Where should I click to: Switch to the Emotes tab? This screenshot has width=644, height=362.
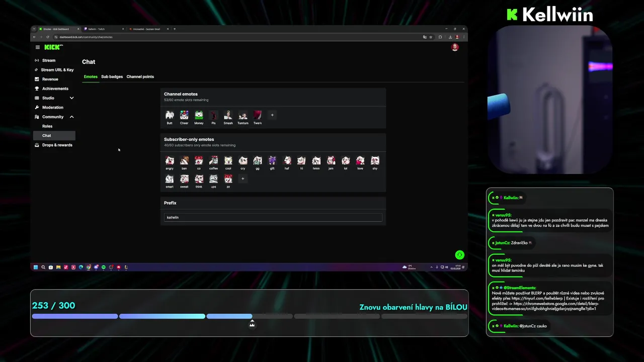tap(91, 76)
